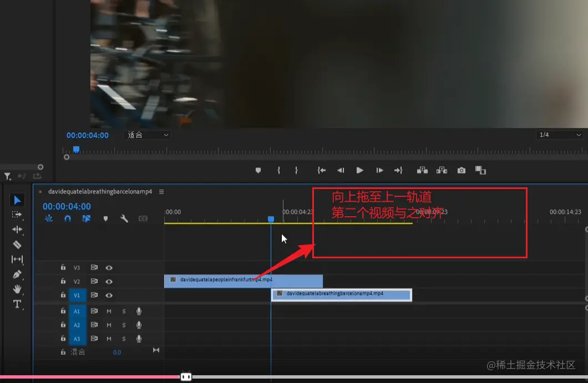Toggle lock on track V2
Screen dimensions: 588x383
63,281
